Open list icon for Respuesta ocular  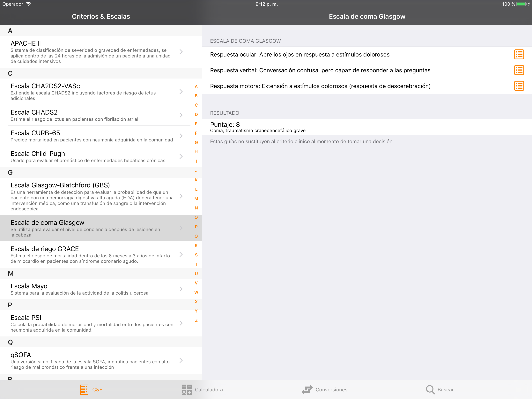519,54
